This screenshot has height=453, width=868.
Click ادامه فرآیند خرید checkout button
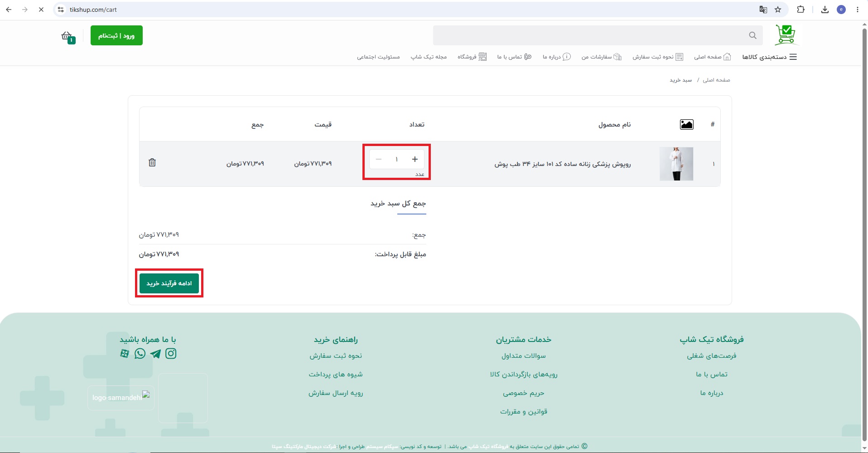169,283
